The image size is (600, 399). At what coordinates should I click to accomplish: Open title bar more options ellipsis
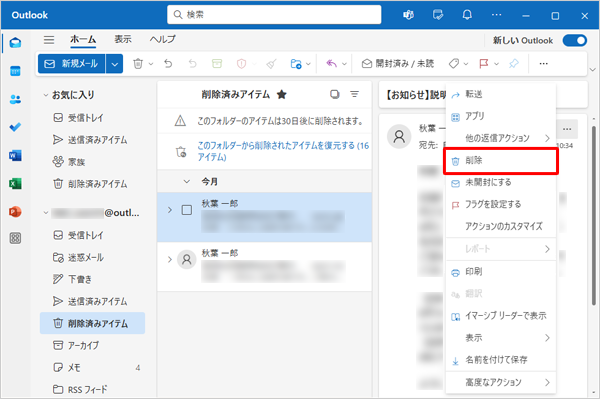(x=496, y=15)
